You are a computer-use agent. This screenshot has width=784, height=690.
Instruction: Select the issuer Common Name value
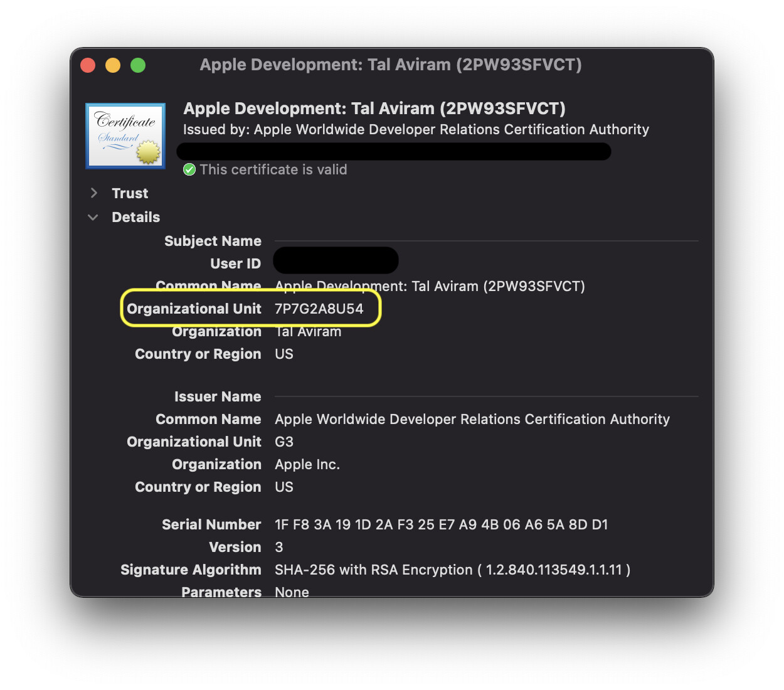[x=472, y=419]
